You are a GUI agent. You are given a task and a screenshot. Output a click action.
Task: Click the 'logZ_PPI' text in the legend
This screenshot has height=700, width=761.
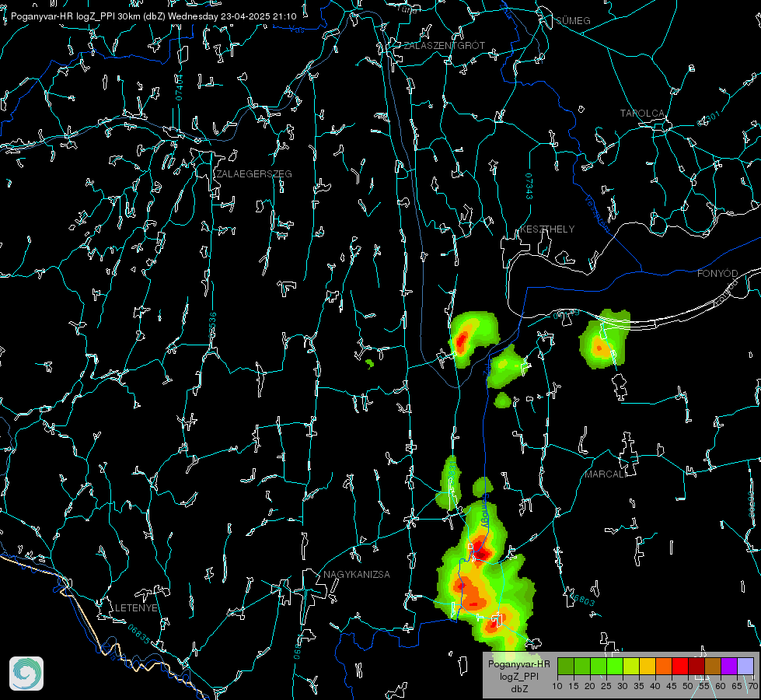(x=518, y=676)
